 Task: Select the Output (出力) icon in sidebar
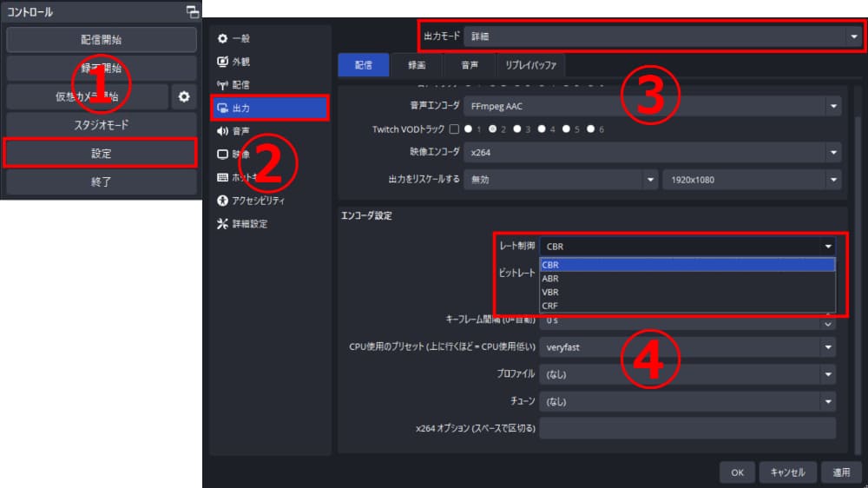(x=222, y=108)
